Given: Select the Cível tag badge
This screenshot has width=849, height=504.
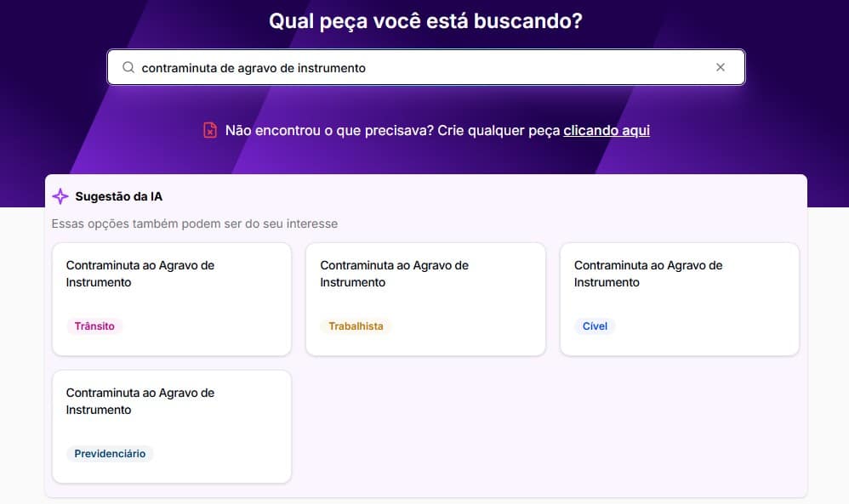Looking at the screenshot, I should pyautogui.click(x=595, y=326).
